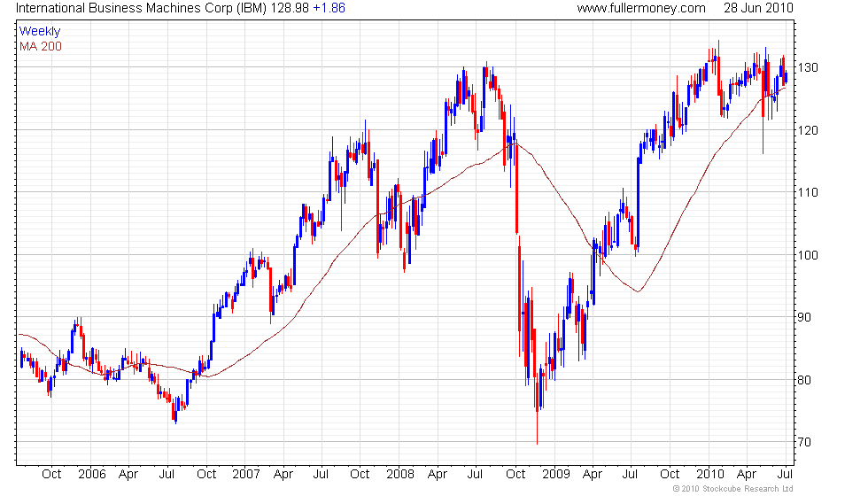The image size is (868, 496).
Task: Click the 'Apr' label just after 2010
Action: 747,475
